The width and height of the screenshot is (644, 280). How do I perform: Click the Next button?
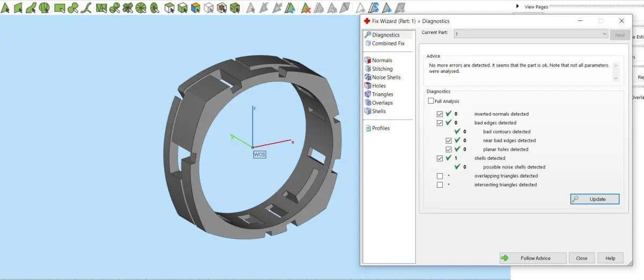[620, 35]
